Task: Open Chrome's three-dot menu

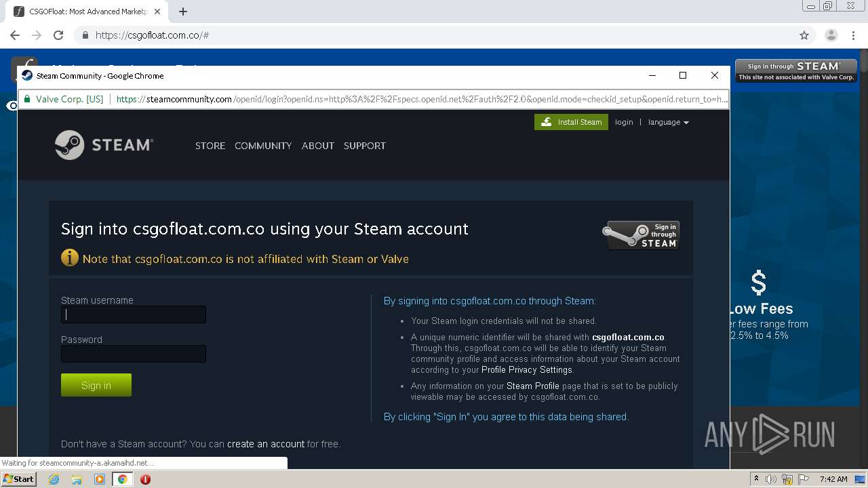Action: tap(854, 35)
